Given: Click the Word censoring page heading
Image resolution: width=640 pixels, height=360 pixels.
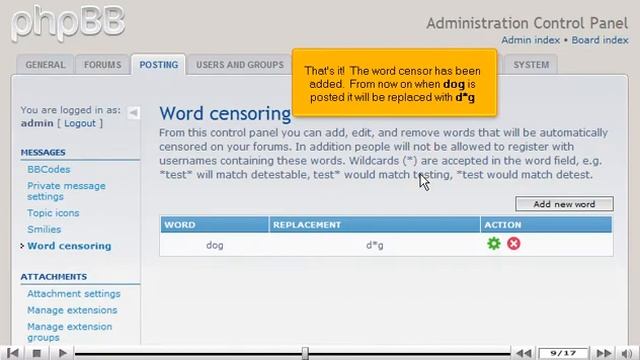Looking at the screenshot, I should coord(225,113).
